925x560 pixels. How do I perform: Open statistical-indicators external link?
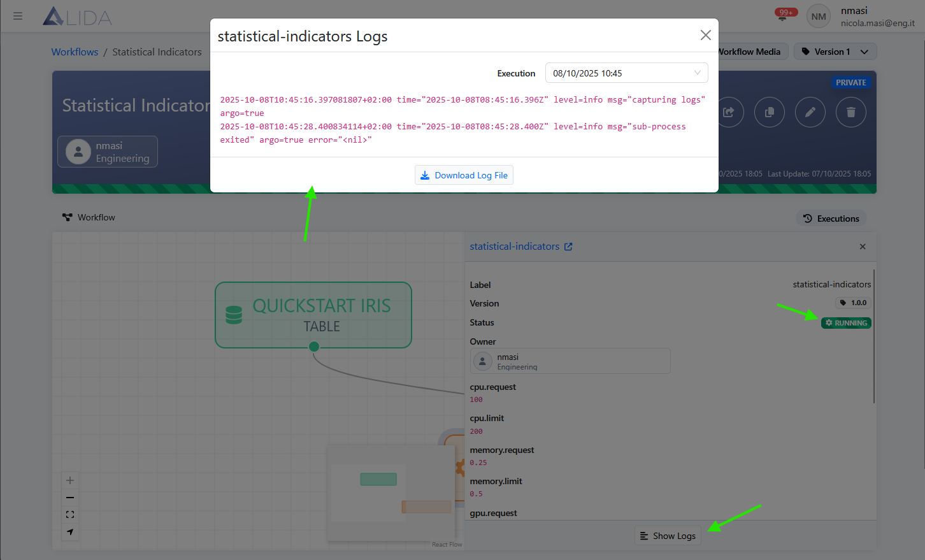pyautogui.click(x=568, y=247)
